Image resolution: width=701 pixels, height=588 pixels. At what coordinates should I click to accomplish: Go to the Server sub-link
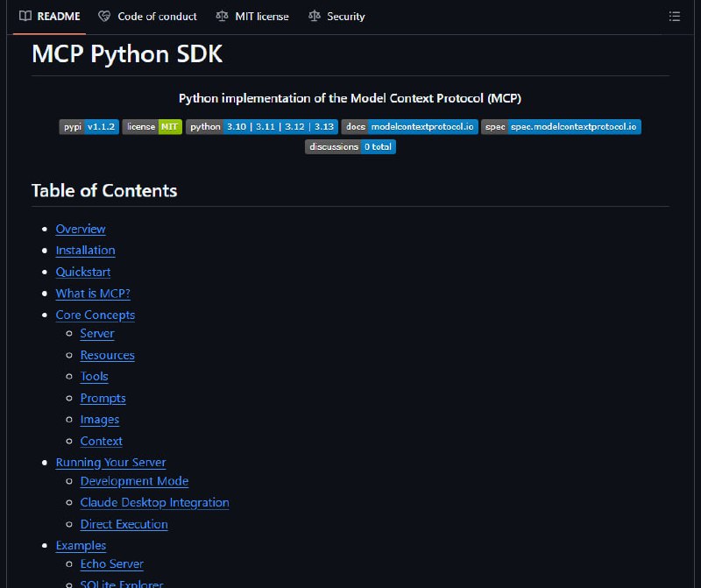click(x=97, y=334)
